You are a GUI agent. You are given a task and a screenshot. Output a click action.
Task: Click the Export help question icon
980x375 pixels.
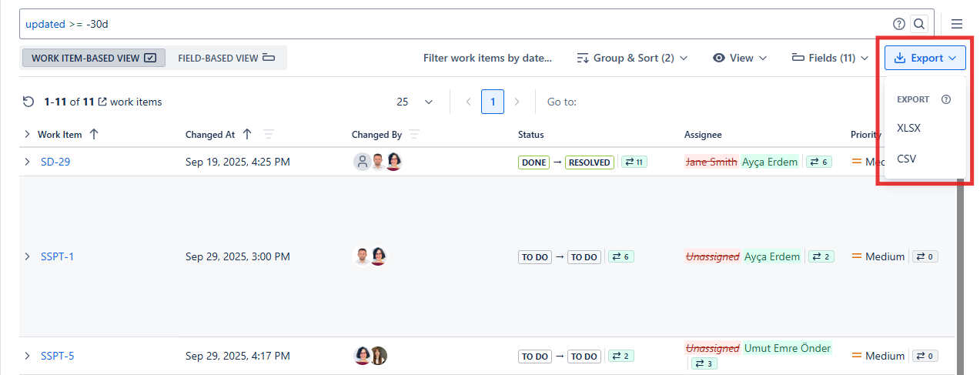point(946,99)
